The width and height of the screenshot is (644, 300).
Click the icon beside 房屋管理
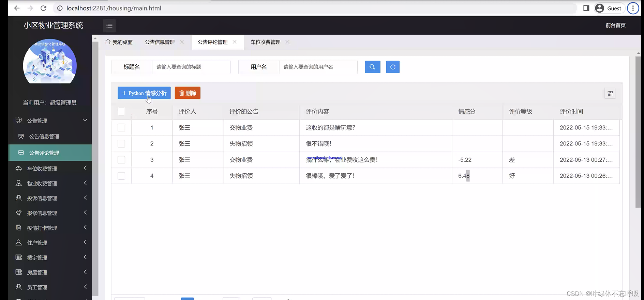19,272
